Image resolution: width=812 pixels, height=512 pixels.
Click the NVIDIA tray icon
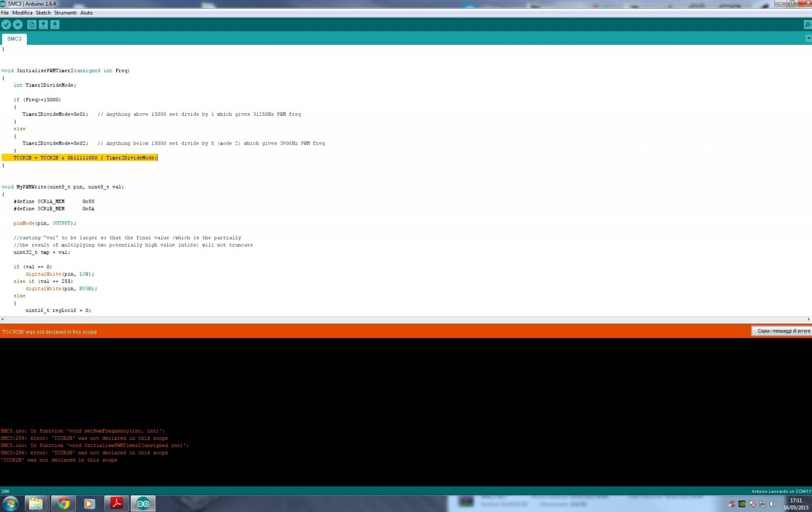(x=742, y=504)
